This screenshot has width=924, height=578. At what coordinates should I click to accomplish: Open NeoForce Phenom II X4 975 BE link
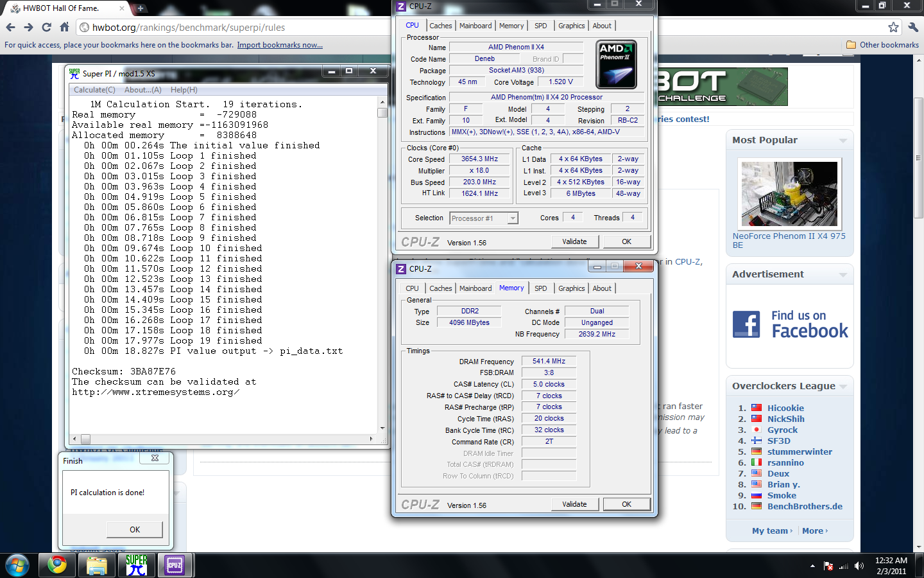click(789, 240)
